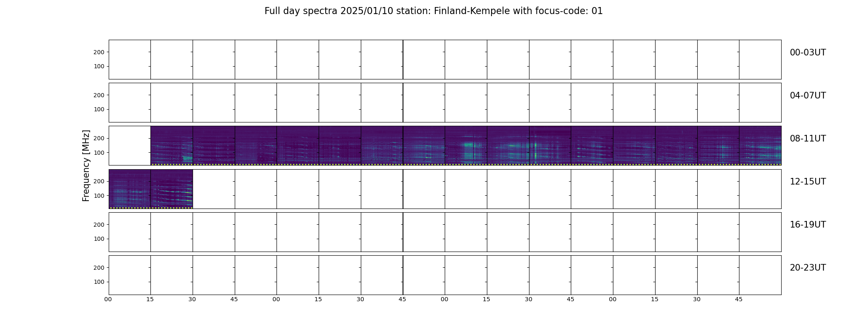Click the 200 frequency tick on 08-11UT row
Image resolution: width=868 pixels, height=331 pixels.
point(99,138)
